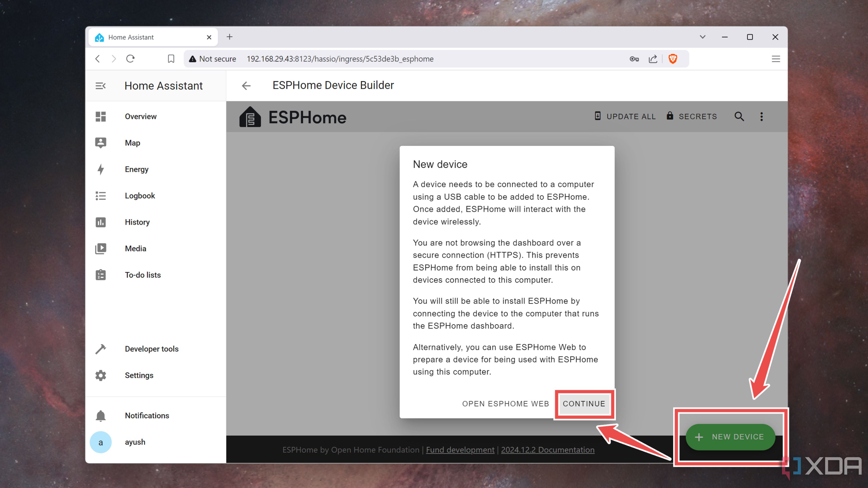Select the Home Assistant browser tab

pos(153,37)
